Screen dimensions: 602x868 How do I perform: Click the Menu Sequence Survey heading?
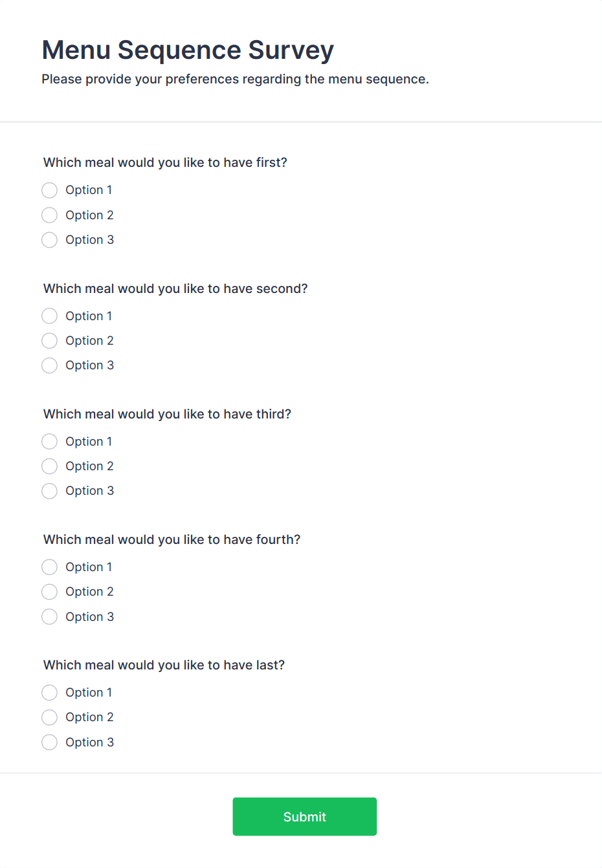tap(188, 50)
